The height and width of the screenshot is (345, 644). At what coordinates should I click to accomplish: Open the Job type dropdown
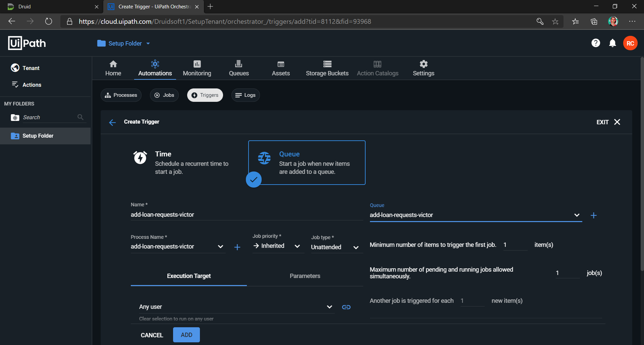[336, 247]
